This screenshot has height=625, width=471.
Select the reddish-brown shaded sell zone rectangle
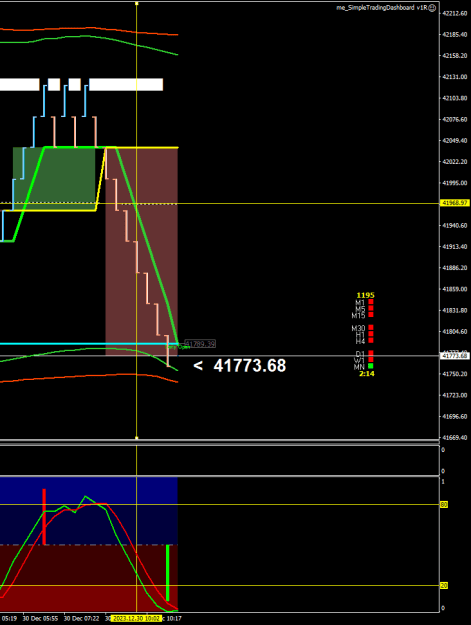click(141, 251)
